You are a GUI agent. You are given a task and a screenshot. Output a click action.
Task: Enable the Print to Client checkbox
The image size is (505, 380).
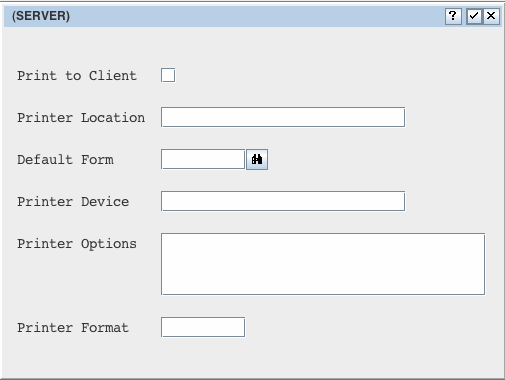168,75
